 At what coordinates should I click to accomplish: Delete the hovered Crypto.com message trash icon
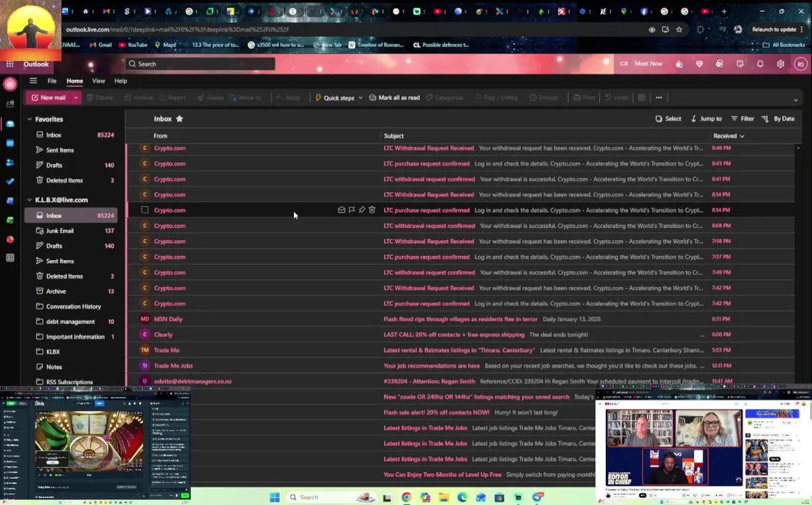(x=372, y=210)
